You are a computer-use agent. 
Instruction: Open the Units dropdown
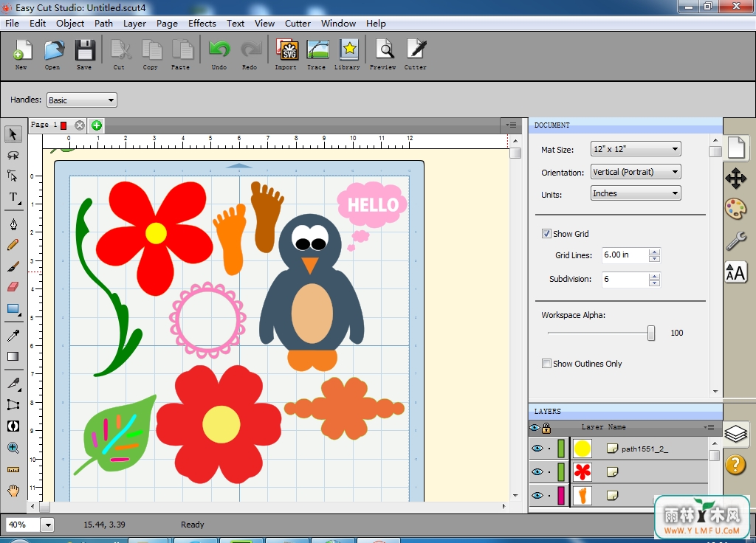coord(636,193)
